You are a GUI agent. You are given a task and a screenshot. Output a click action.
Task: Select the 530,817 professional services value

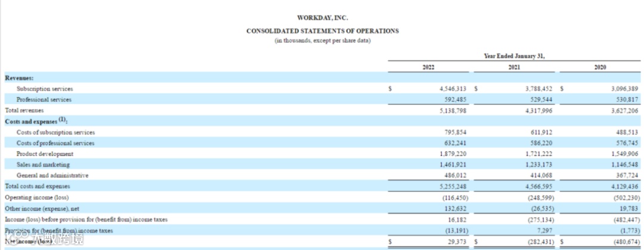tap(628, 100)
